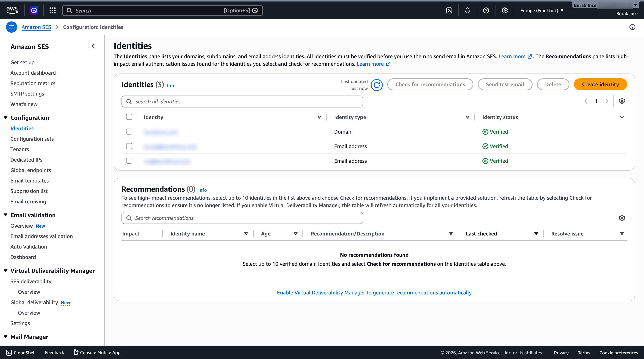
Task: Select the first Email address row checkbox
Action: [129, 146]
